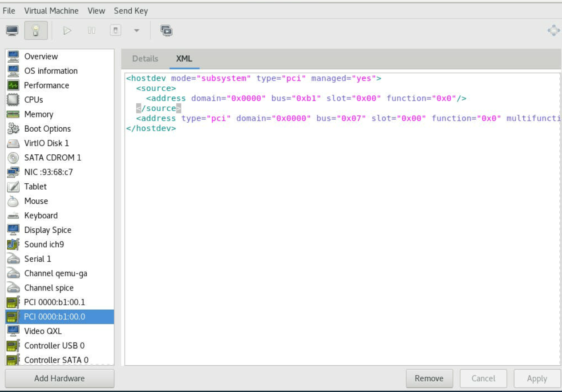Click the fullscreen arrows icon at right
The image size is (562, 392).
tap(554, 31)
